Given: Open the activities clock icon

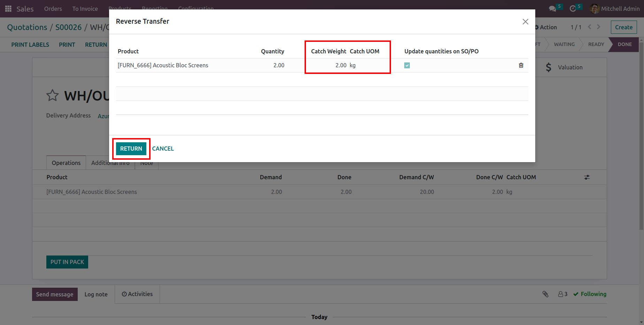Looking at the screenshot, I should click(x=573, y=9).
